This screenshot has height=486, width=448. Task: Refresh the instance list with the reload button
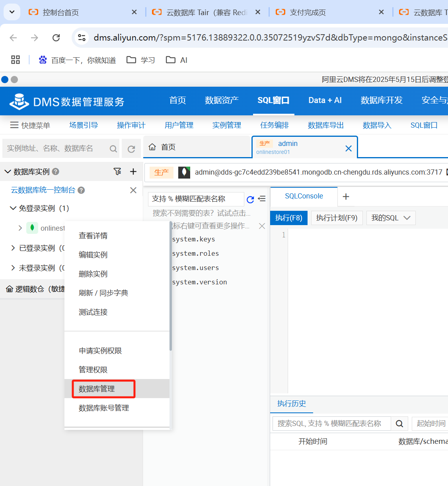[131, 149]
